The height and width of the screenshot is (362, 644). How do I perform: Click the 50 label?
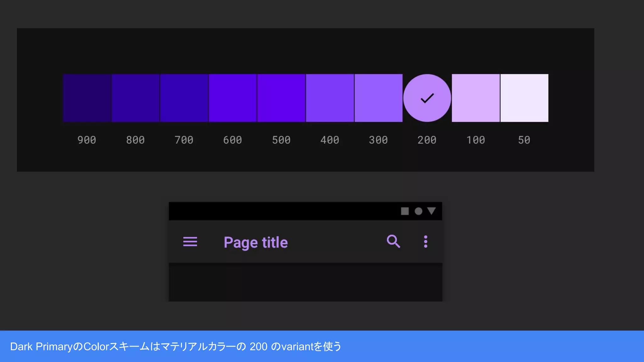pyautogui.click(x=524, y=140)
